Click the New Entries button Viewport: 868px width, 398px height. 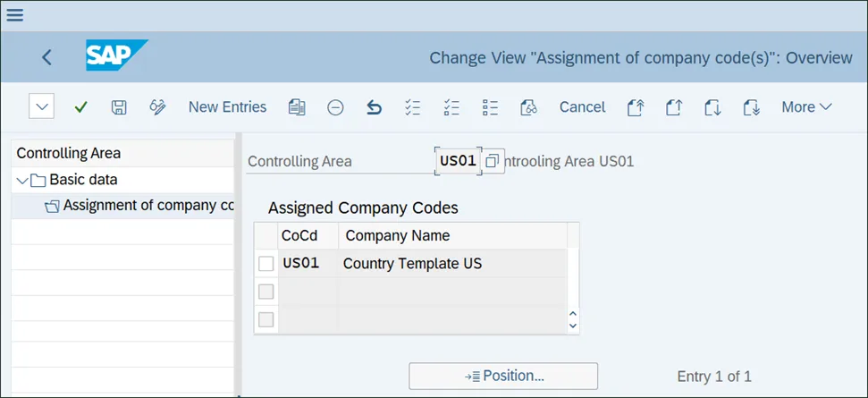tap(227, 107)
